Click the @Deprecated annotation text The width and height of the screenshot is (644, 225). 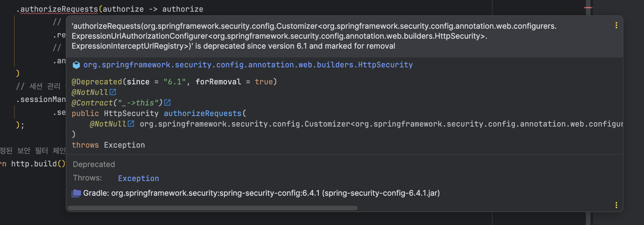tap(97, 82)
